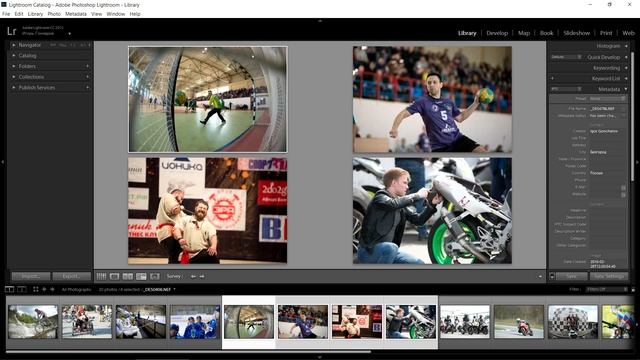Open Filters Off dropdown in filmstrip bar
The height and width of the screenshot is (360, 640).
(607, 289)
